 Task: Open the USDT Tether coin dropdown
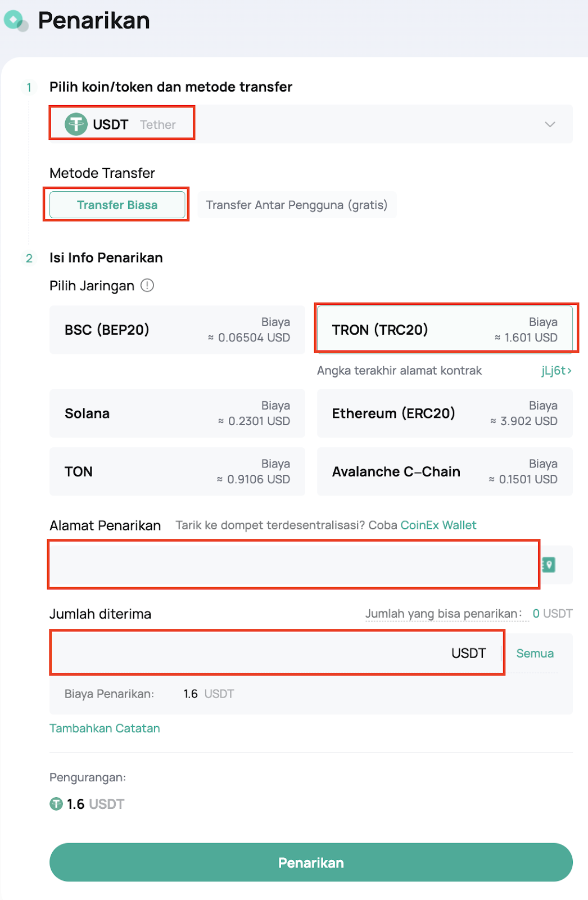(310, 124)
